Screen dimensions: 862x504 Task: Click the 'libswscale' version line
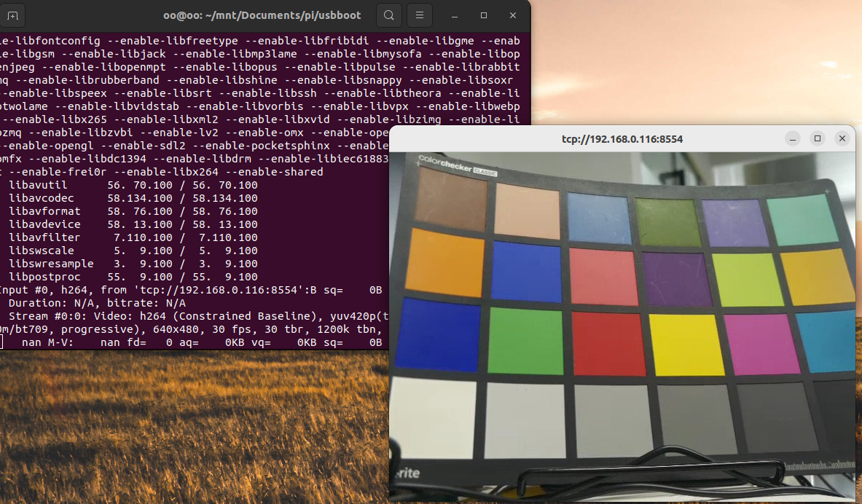(x=133, y=251)
